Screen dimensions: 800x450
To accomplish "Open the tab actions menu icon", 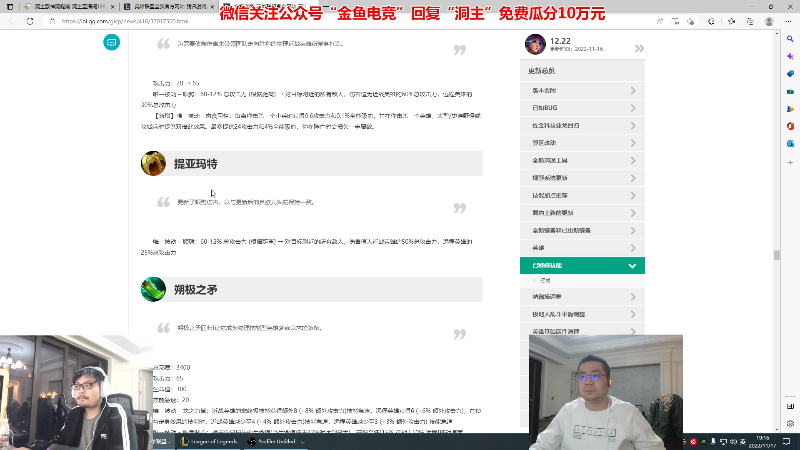I will [x=10, y=7].
